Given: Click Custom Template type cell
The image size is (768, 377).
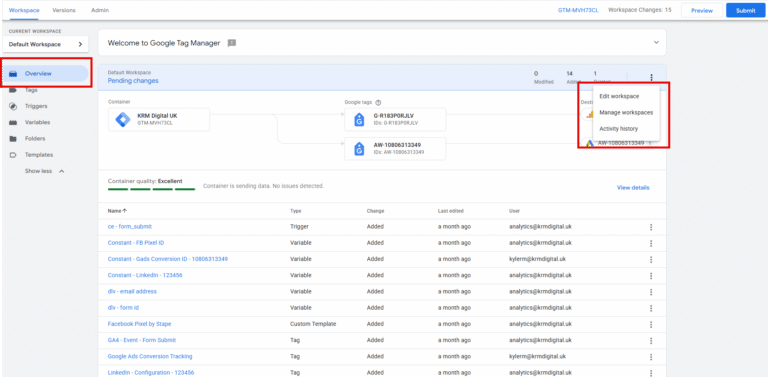Looking at the screenshot, I should pyautogui.click(x=313, y=324).
